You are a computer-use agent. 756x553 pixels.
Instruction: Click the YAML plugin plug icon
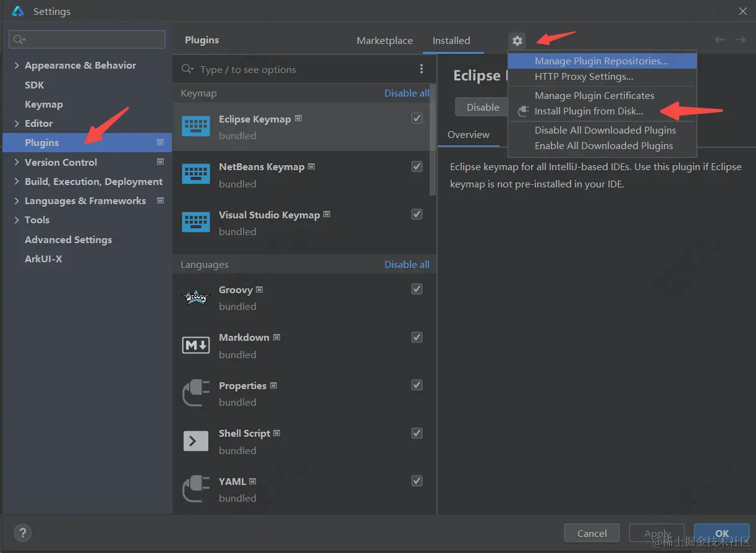(x=196, y=489)
